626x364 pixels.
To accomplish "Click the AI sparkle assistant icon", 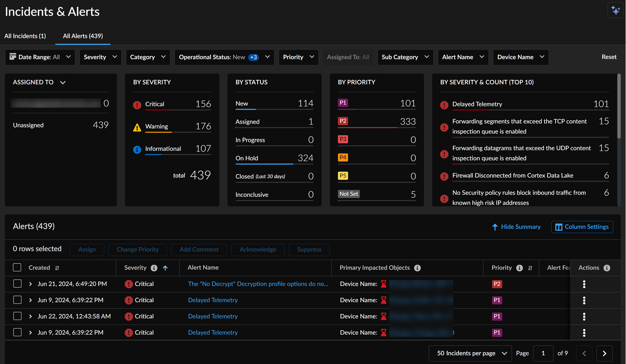I will (615, 11).
